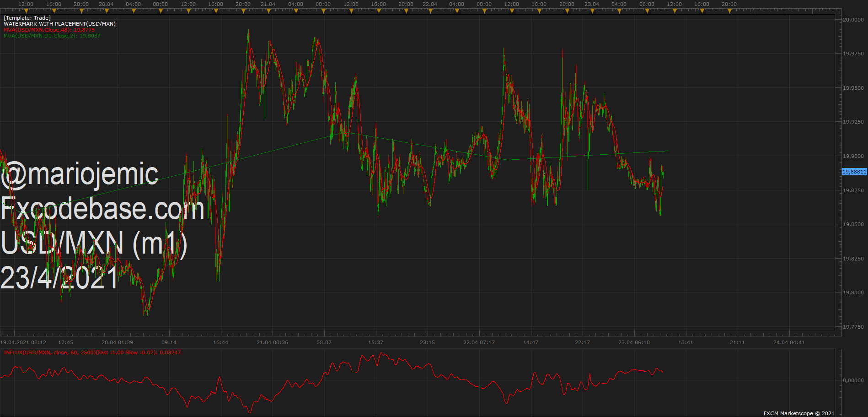Click the 23.04 06:10 bottom time label
This screenshot has width=868, height=417.
(634, 342)
